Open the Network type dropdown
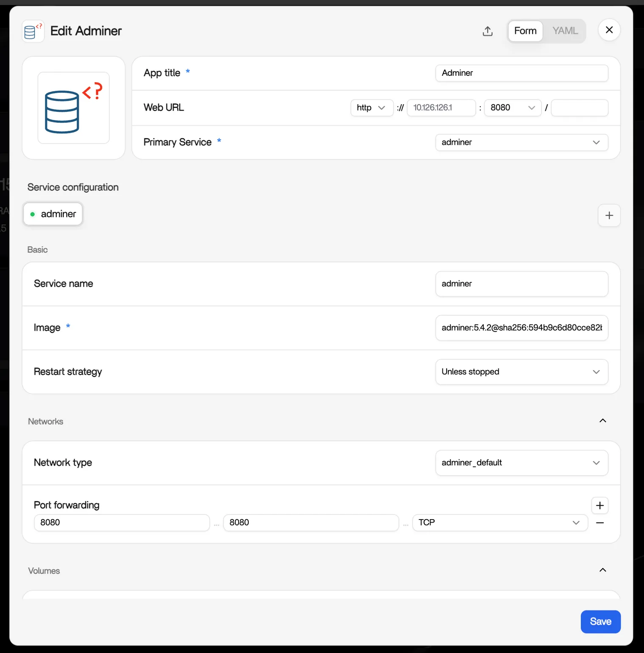This screenshot has width=644, height=653. point(522,462)
